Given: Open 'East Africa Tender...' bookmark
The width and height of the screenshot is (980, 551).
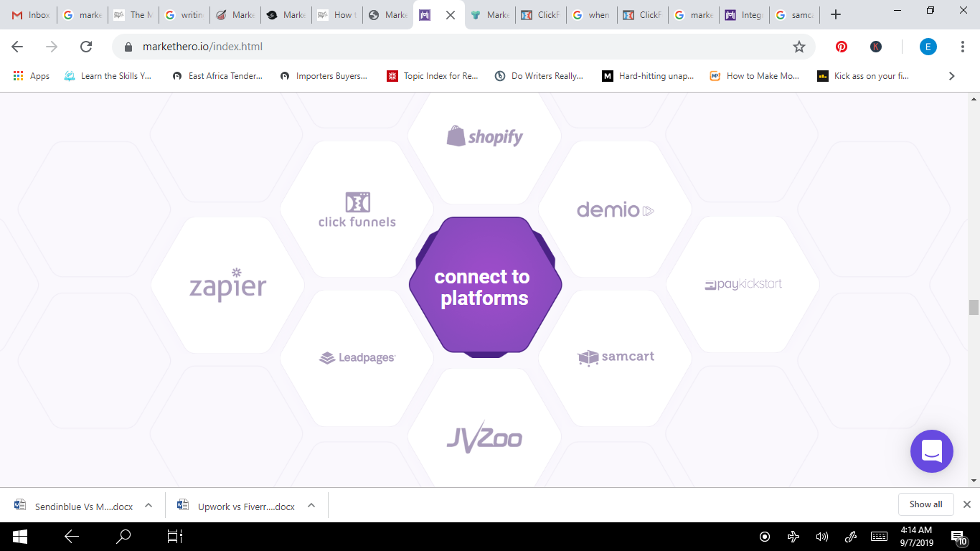Looking at the screenshot, I should 217,75.
